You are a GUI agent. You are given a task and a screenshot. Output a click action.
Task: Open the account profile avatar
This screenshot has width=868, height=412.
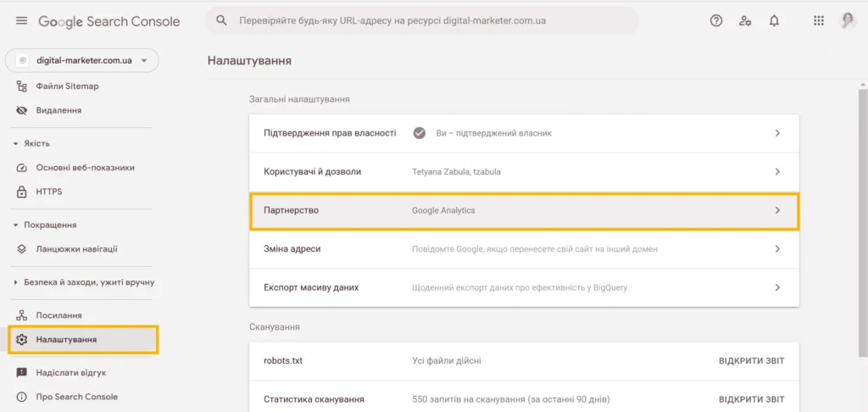(848, 21)
